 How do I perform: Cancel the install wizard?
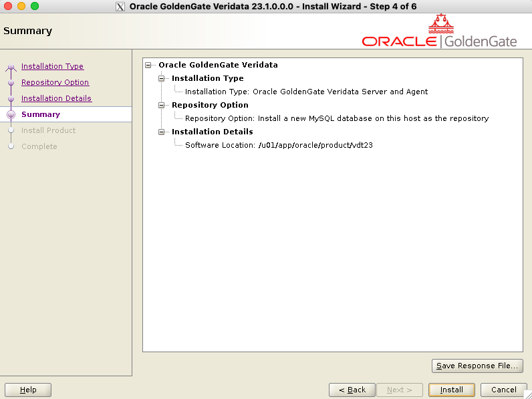tap(503, 390)
